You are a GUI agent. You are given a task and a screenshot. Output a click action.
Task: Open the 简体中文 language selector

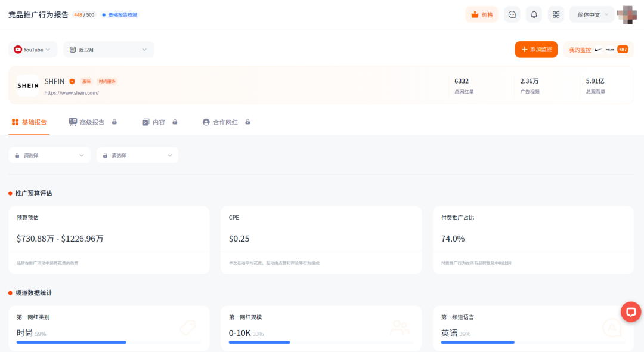[x=591, y=14]
